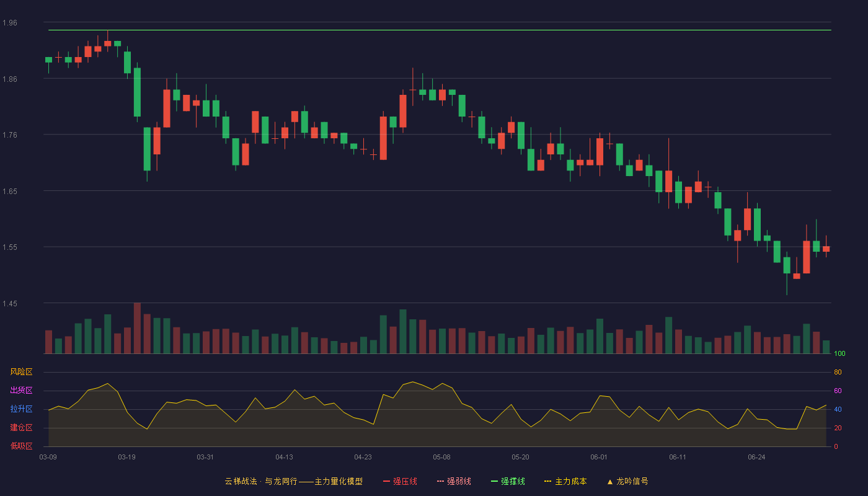Toggle the 龙吟信号 triangle legend item
Screen dimensions: 868x496
pyautogui.click(x=627, y=481)
